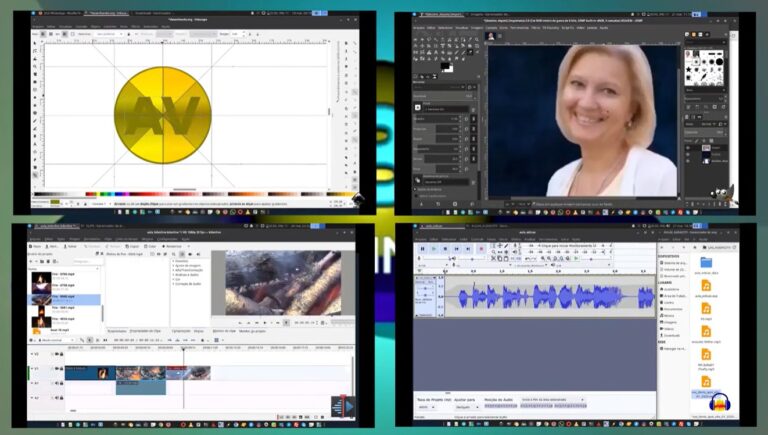Select GIMP's Zoom tool in toolbox
768x435 pixels.
[x=477, y=40]
